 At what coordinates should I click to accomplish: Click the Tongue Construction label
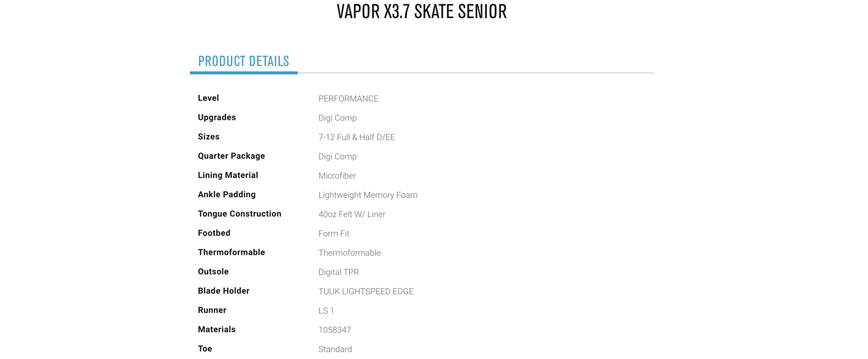(239, 214)
